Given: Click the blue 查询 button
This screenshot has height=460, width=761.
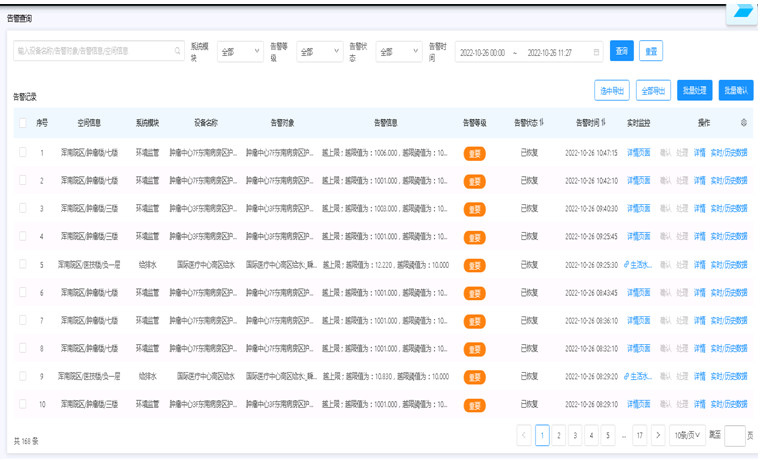Looking at the screenshot, I should 622,51.
